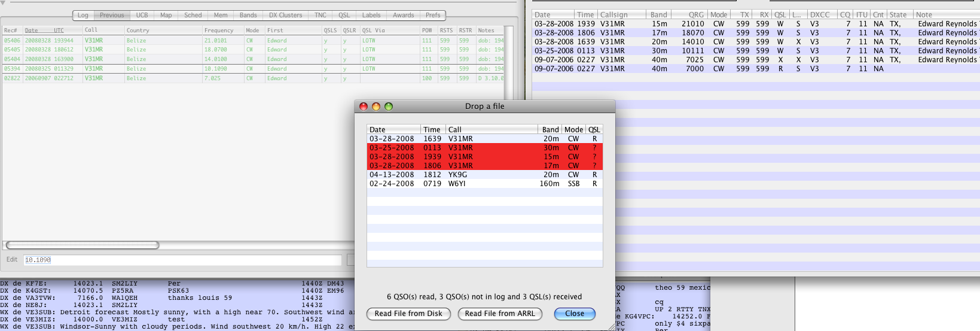
Task: Show the Map tab
Action: 166,15
